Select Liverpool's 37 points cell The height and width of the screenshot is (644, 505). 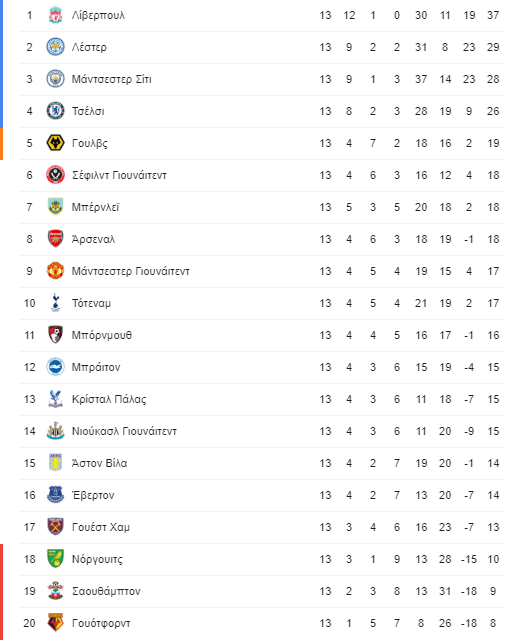click(x=493, y=15)
